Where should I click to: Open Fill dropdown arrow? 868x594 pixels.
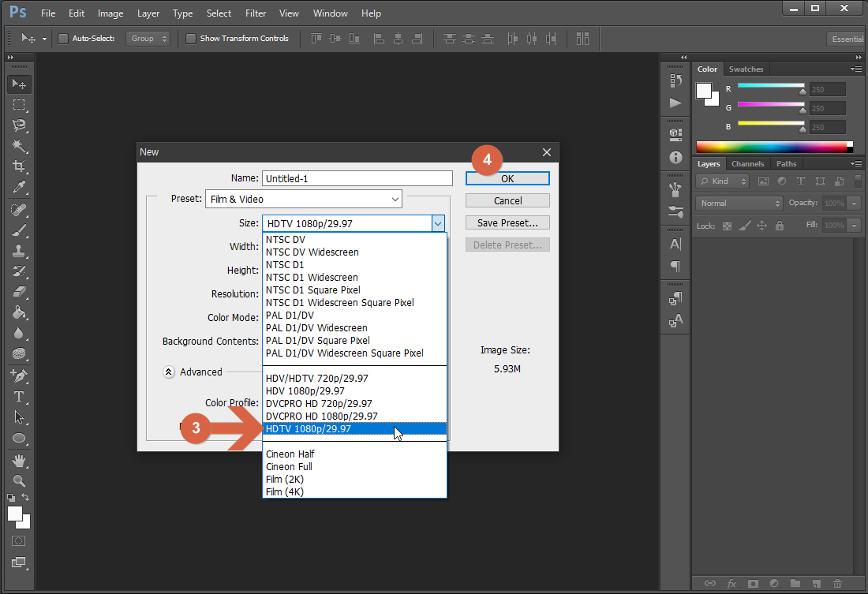click(x=854, y=226)
